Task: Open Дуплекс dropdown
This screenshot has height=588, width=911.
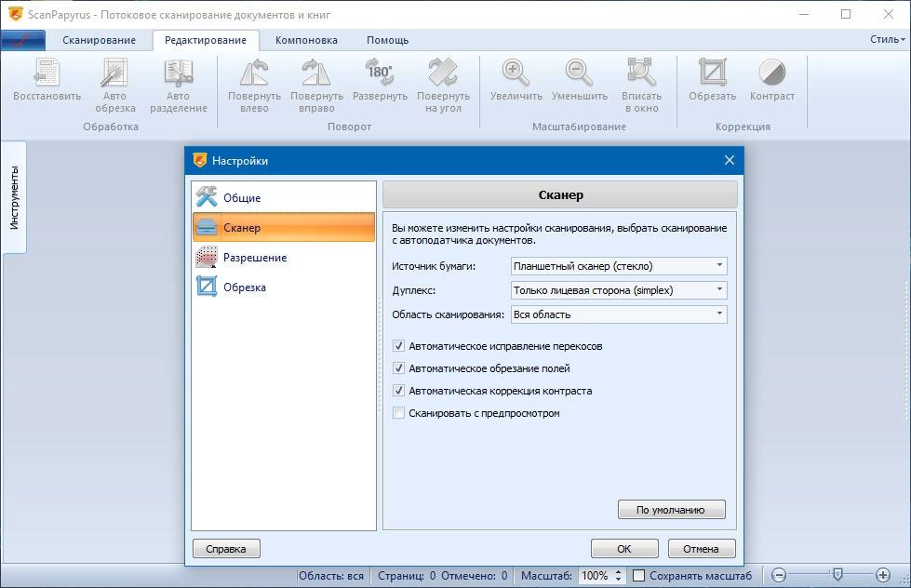Action: [619, 290]
